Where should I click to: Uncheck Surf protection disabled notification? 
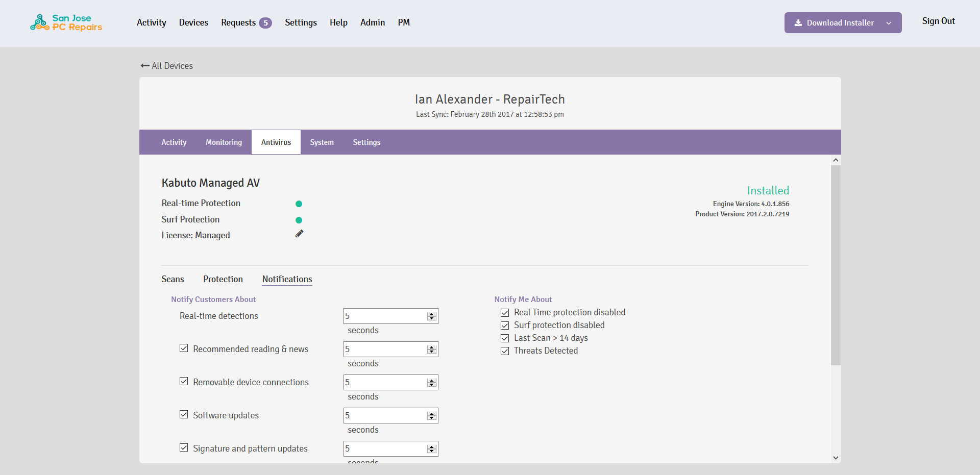tap(505, 326)
